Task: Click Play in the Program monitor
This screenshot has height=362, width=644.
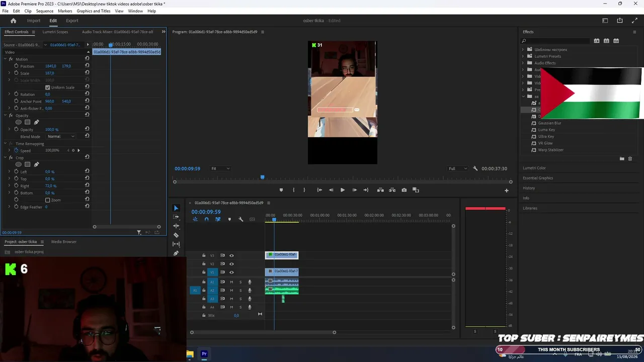Action: click(343, 190)
